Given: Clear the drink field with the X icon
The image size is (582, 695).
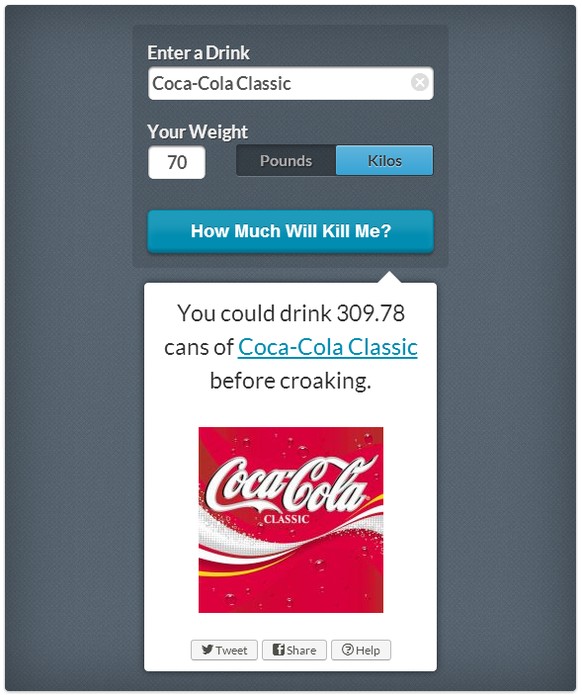Looking at the screenshot, I should tap(419, 82).
